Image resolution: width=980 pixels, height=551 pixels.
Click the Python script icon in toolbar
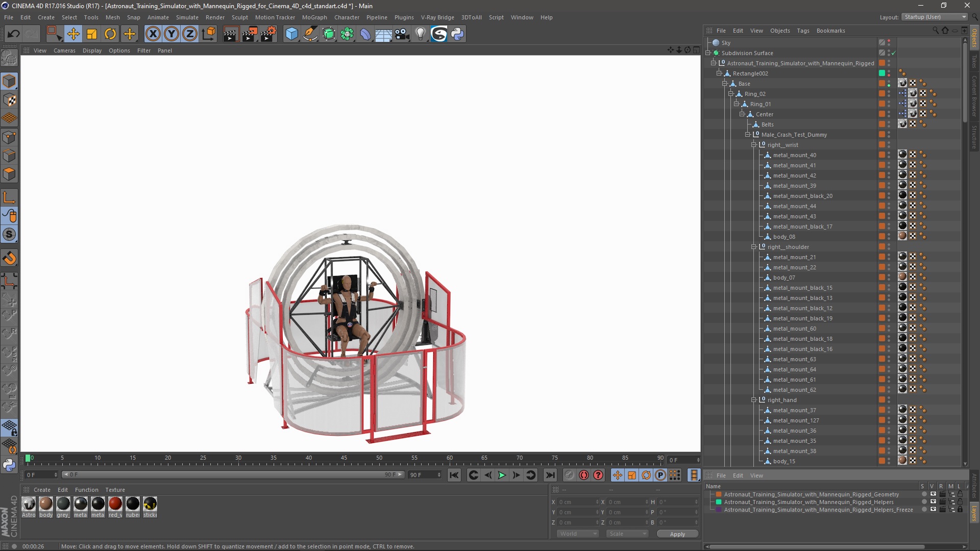458,34
